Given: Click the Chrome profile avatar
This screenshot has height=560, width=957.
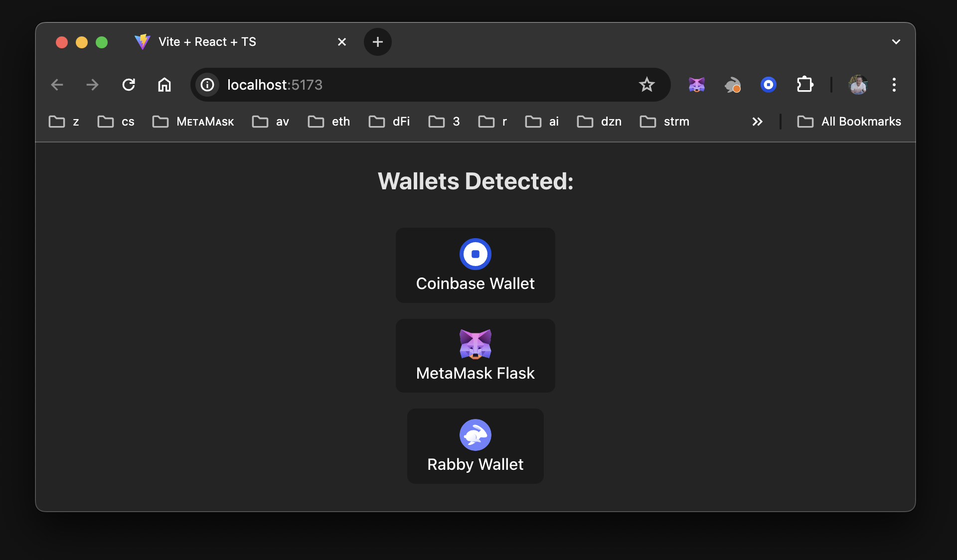Looking at the screenshot, I should (x=858, y=85).
